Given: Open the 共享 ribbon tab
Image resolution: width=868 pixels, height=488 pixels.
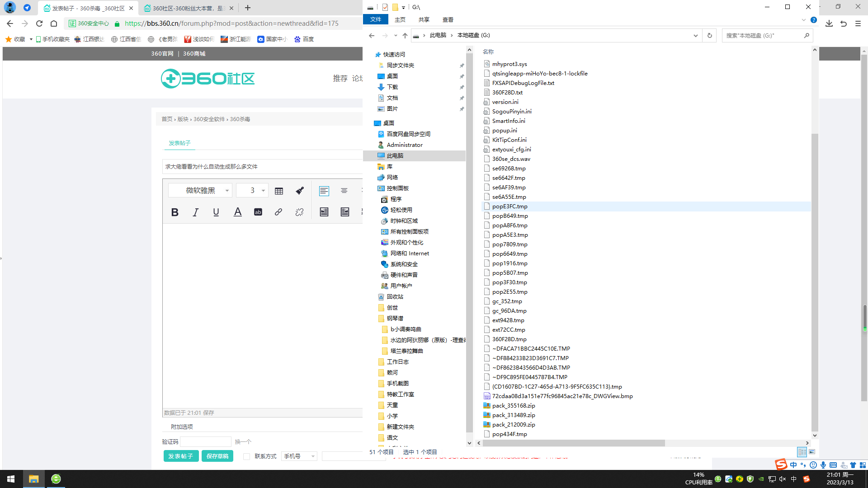Looking at the screenshot, I should tap(424, 19).
